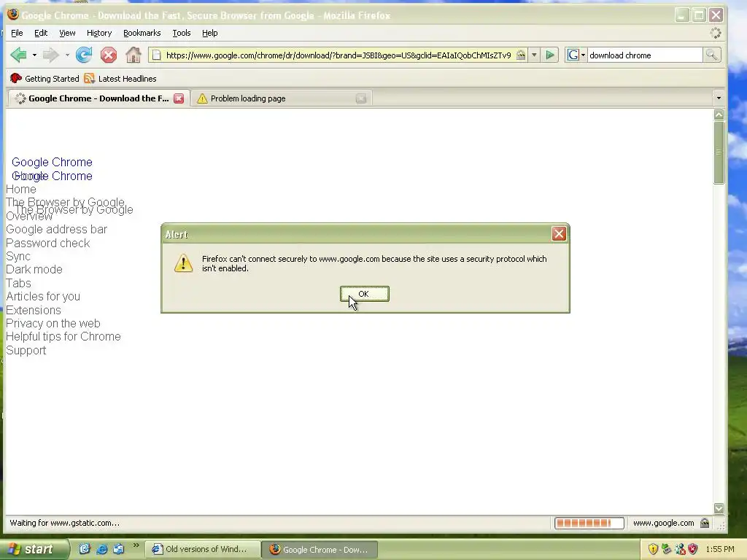Expand the address bar URL dropdown
The height and width of the screenshot is (560, 747).
(534, 55)
